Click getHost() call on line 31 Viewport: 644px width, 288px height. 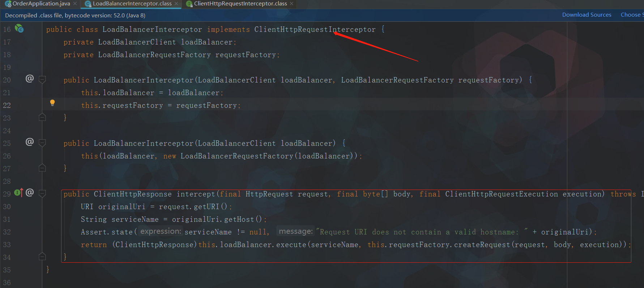pyautogui.click(x=243, y=219)
